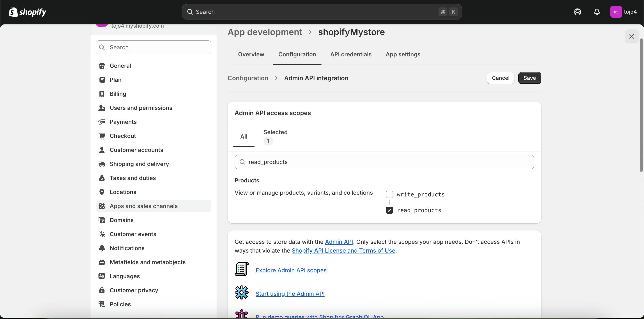The height and width of the screenshot is (319, 644).
Task: Switch to the API credentials tab
Action: pyautogui.click(x=351, y=54)
